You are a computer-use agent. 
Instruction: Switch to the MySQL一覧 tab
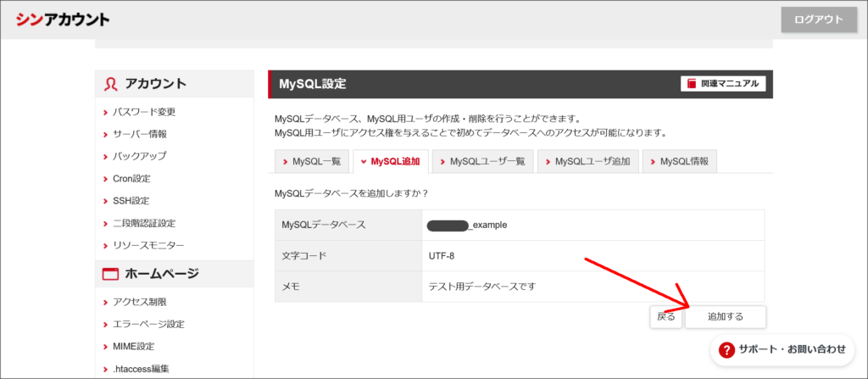point(312,161)
